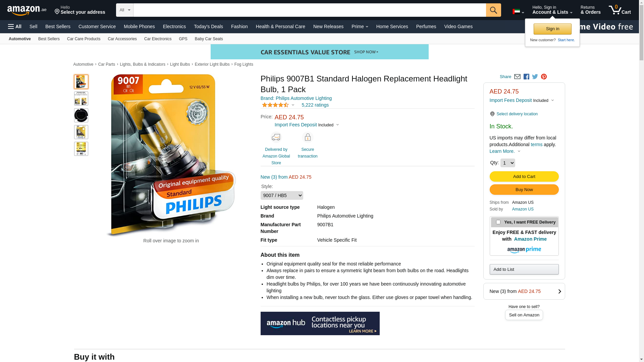644x362 pixels.
Task: Share product on Pinterest
Action: (544, 77)
